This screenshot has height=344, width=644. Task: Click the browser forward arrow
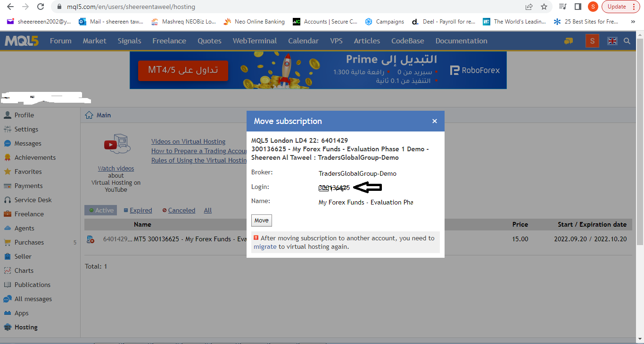click(25, 7)
